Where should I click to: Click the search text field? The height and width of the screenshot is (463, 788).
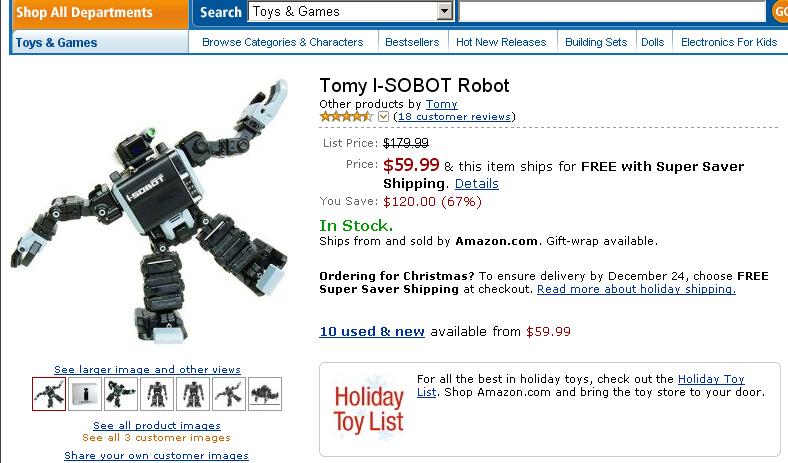click(x=612, y=12)
